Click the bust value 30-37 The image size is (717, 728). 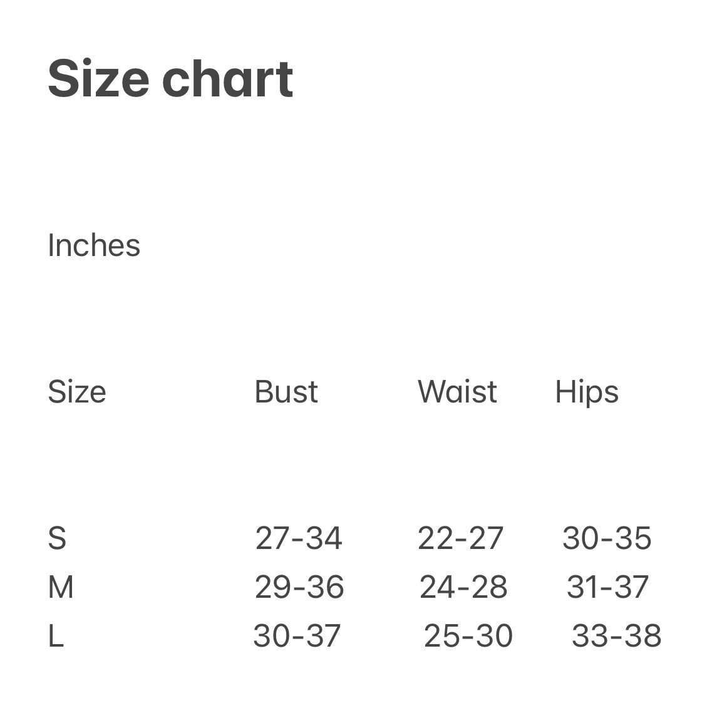[297, 636]
